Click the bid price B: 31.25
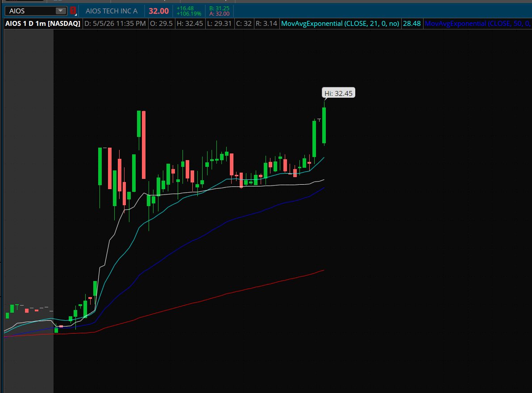The image size is (532, 393). (219, 8)
